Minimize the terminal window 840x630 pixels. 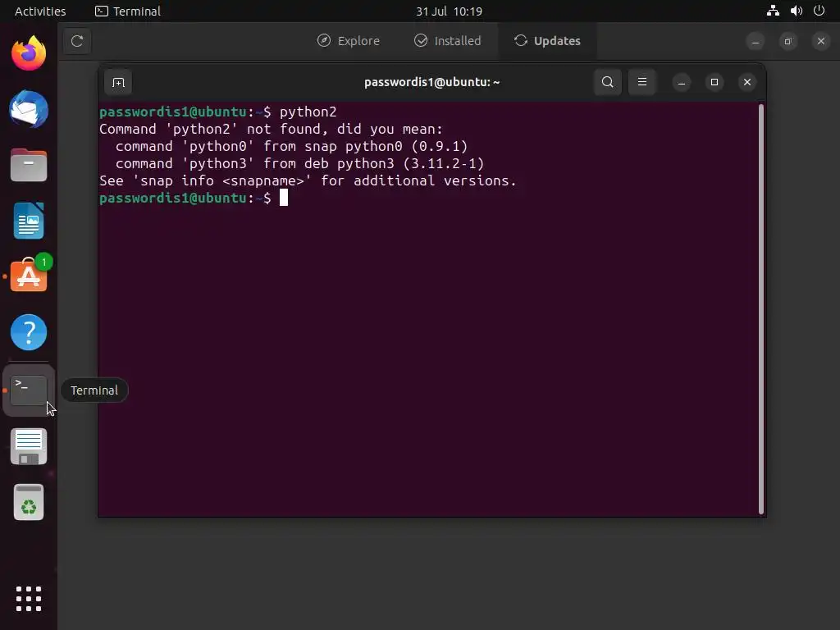682,83
